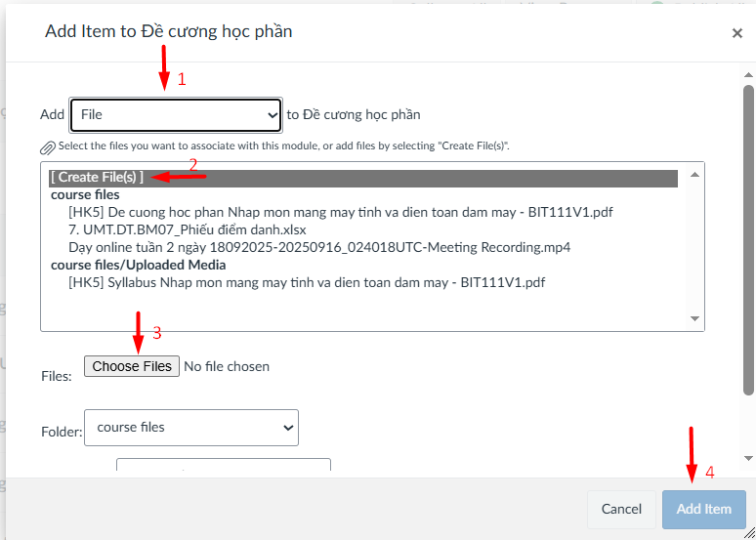Click the file list scroll up arrow
The image size is (756, 540).
click(x=695, y=175)
